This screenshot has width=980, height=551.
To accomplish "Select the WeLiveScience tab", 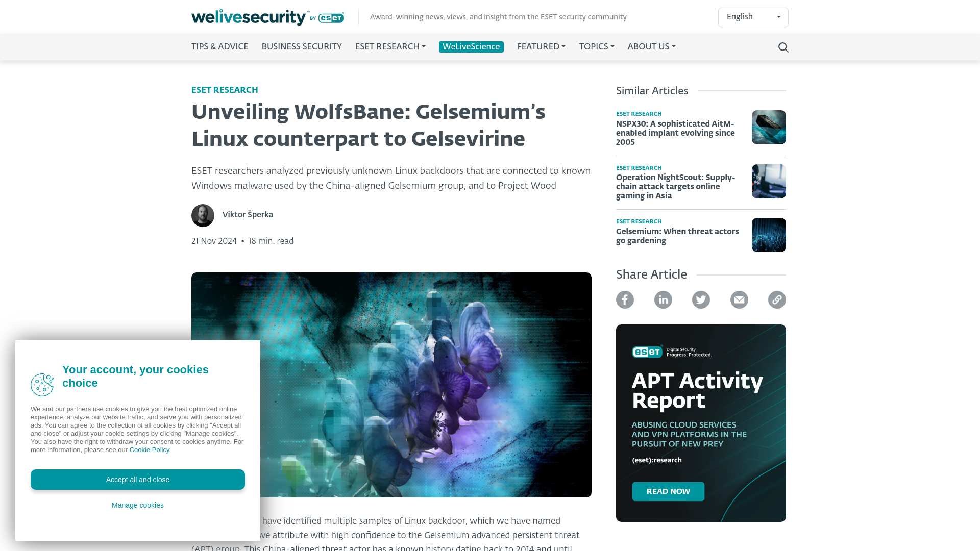I will coord(471,46).
